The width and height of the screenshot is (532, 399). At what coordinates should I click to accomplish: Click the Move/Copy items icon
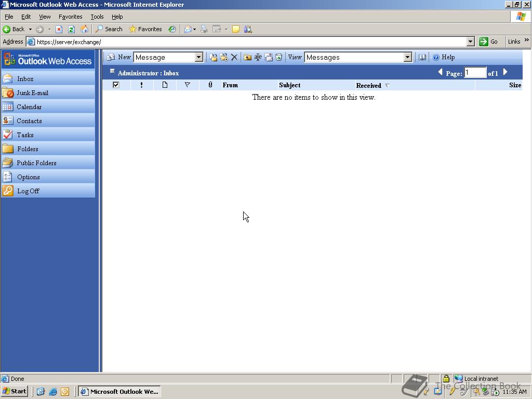coord(214,57)
